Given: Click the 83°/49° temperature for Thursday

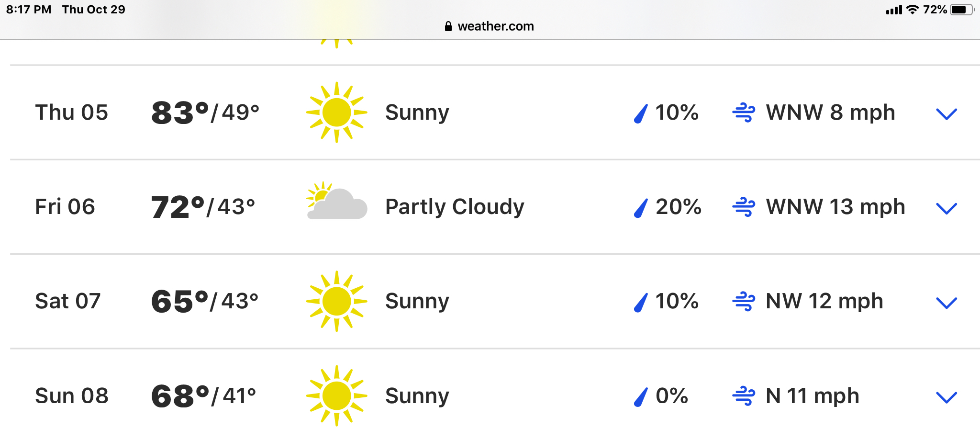Looking at the screenshot, I should point(205,113).
